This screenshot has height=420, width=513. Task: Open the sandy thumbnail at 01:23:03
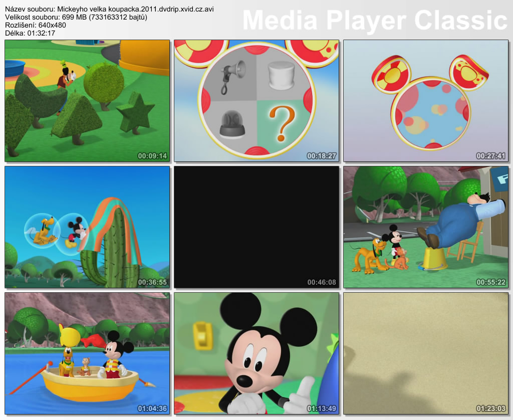(x=425, y=353)
